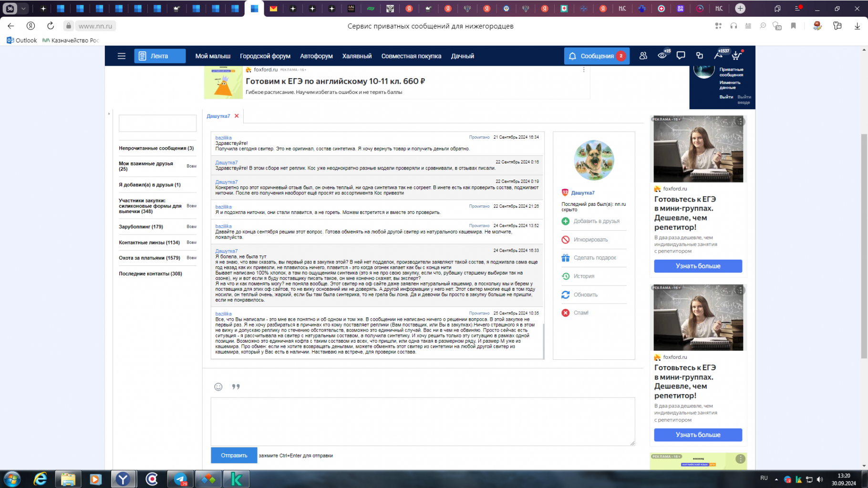Click the chat bubble icon in header
Image resolution: width=868 pixels, height=488 pixels.
coord(681,56)
